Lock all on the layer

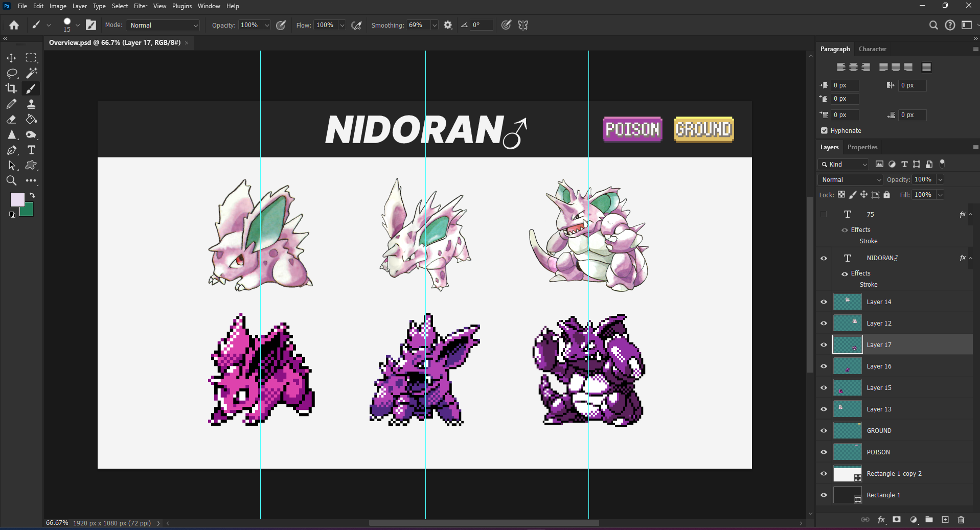[887, 195]
